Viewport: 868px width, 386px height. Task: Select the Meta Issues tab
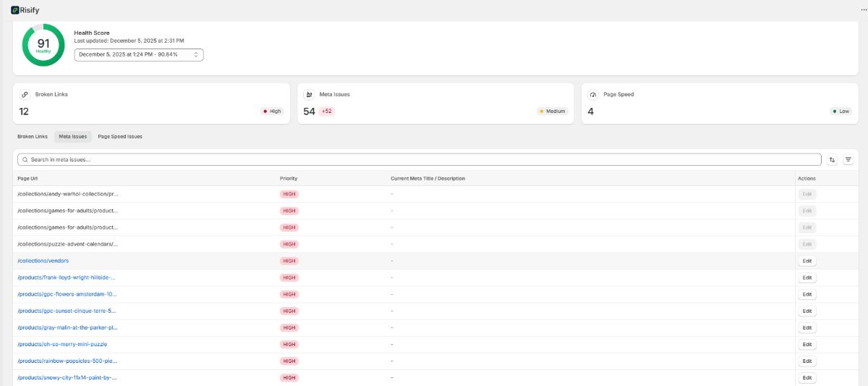[x=73, y=136]
